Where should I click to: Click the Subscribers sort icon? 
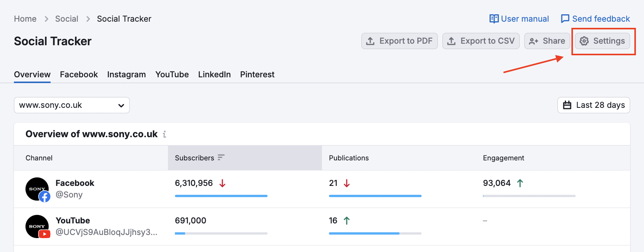point(221,157)
